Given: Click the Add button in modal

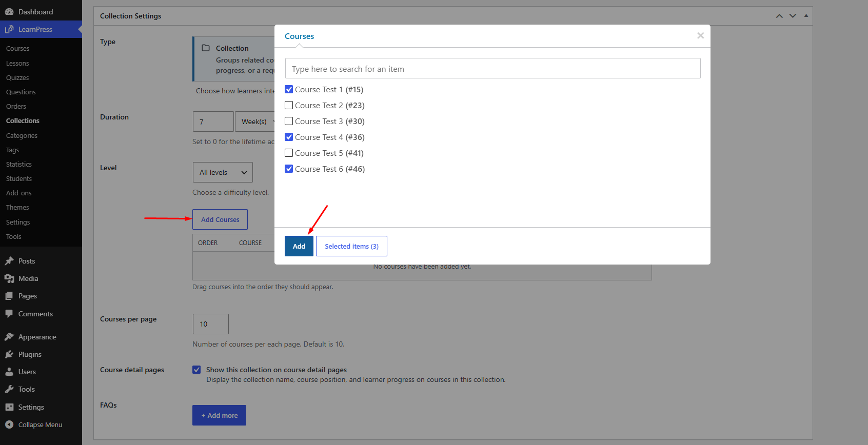Looking at the screenshot, I should tap(299, 246).
